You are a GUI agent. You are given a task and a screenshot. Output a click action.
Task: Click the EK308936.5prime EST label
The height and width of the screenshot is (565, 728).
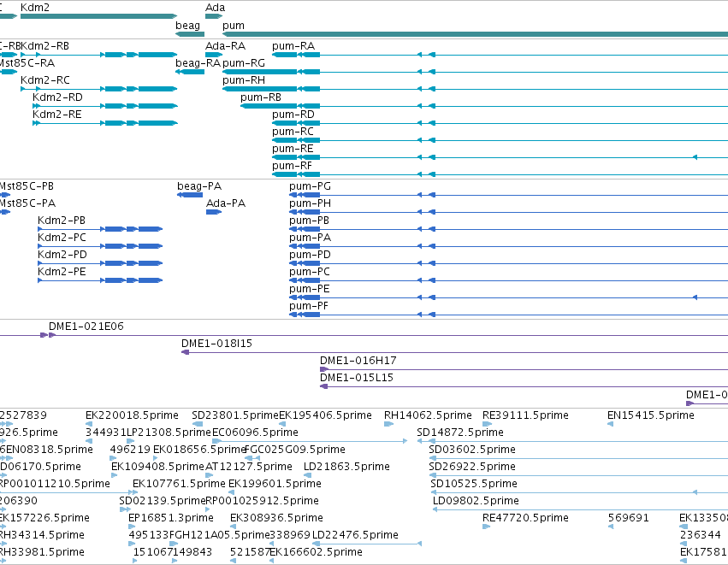276,518
